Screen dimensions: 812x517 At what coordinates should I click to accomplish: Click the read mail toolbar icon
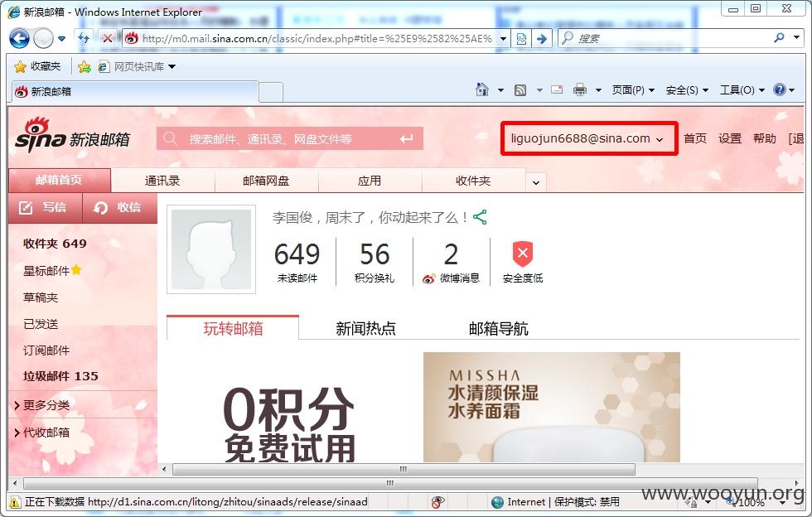(x=557, y=89)
